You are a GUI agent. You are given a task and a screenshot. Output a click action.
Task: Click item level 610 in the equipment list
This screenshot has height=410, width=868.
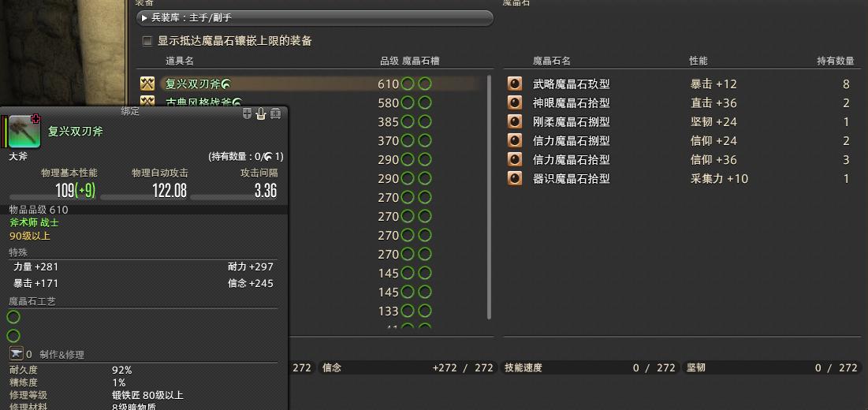(x=388, y=84)
